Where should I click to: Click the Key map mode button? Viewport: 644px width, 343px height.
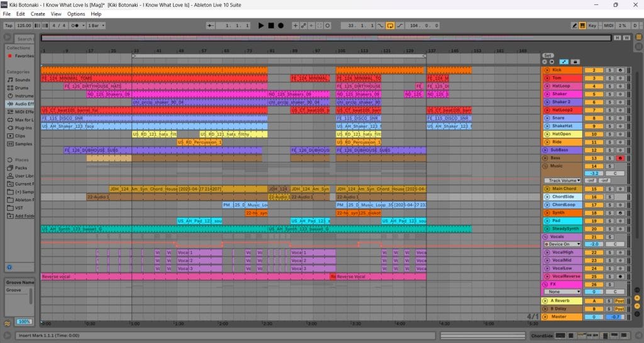tap(592, 26)
